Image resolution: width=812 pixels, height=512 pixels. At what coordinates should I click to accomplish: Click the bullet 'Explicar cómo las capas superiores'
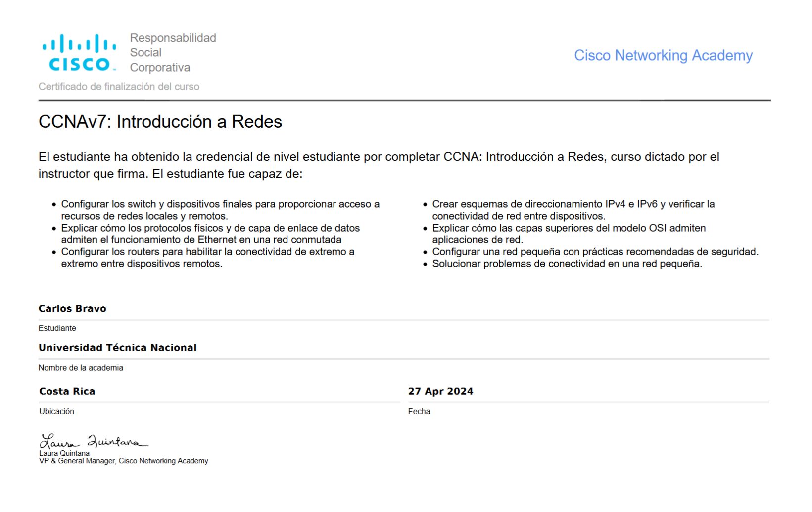point(569,234)
